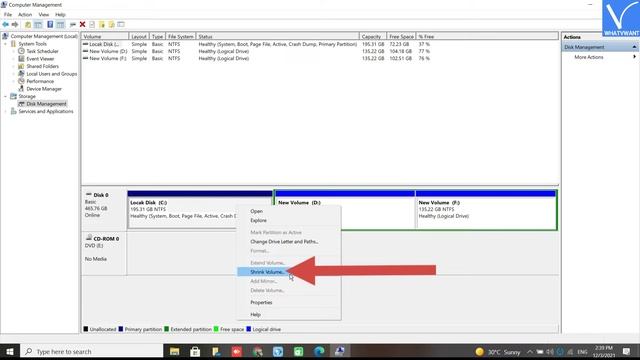Sort by the Volume column header
This screenshot has width=640, height=360.
tap(105, 36)
